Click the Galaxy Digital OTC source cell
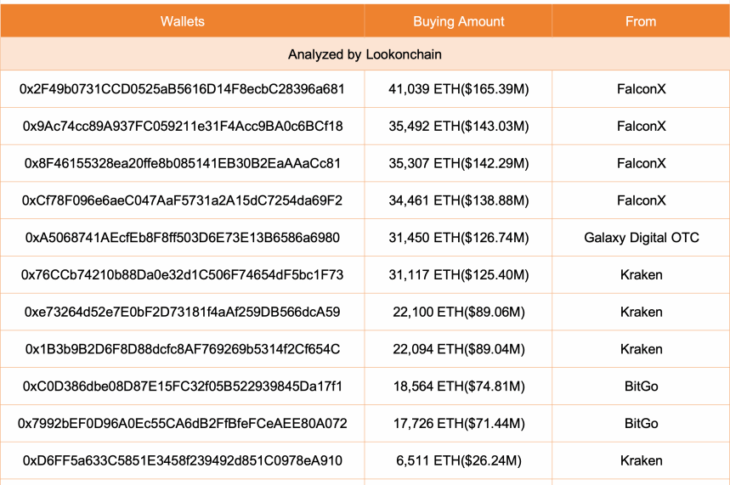 pyautogui.click(x=641, y=237)
